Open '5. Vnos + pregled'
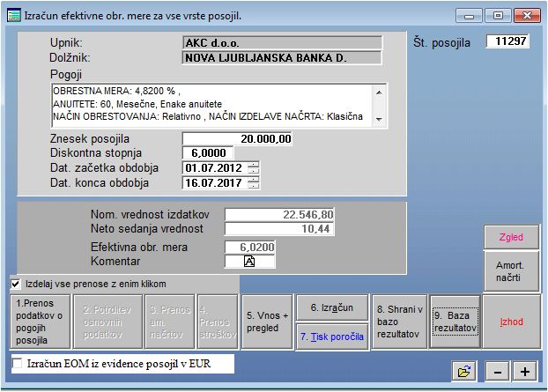 tap(266, 322)
